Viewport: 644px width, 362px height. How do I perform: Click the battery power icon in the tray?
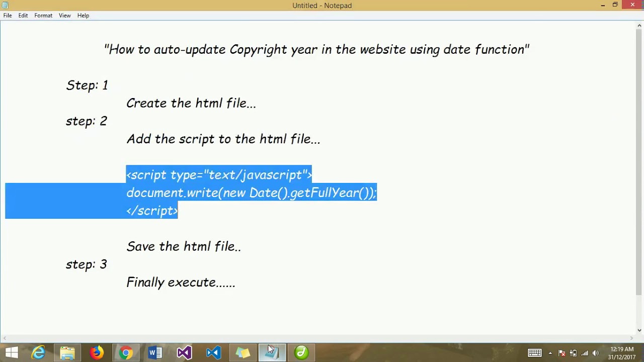[x=574, y=353]
